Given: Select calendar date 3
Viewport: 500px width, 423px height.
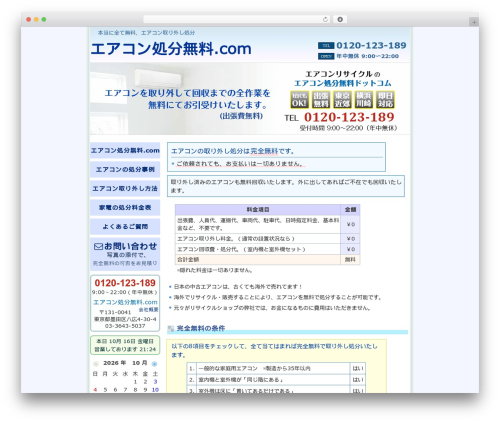Looking at the screenshot, I should [155, 382].
